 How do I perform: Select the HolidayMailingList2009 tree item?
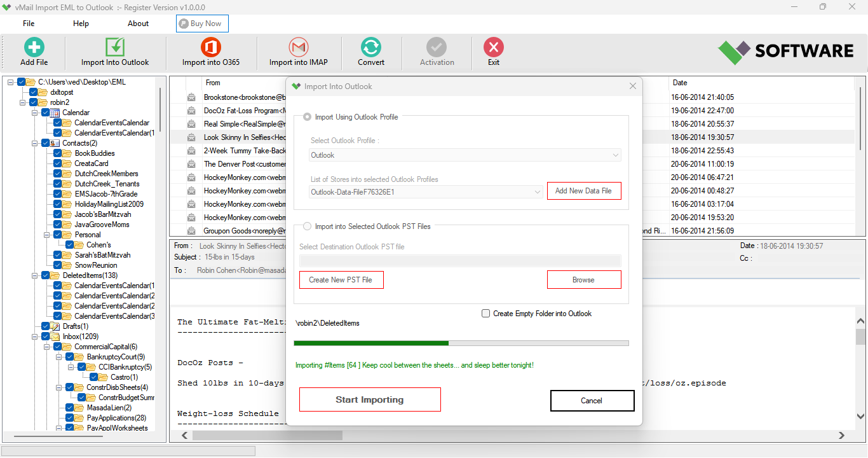click(109, 204)
